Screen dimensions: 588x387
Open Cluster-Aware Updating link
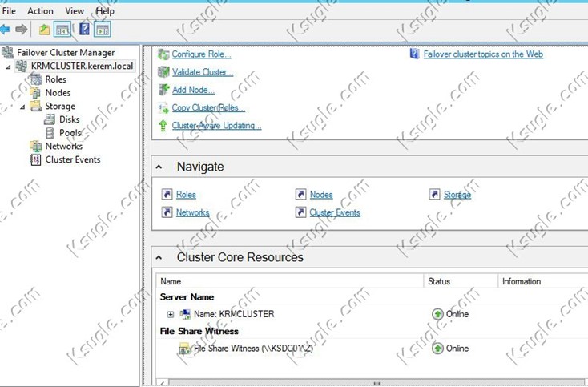(x=217, y=126)
